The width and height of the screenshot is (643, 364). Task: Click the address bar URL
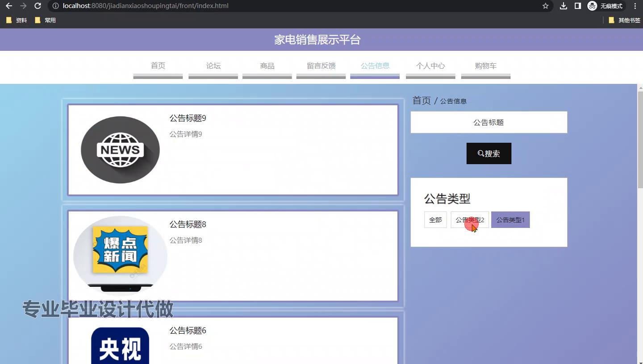tap(146, 6)
